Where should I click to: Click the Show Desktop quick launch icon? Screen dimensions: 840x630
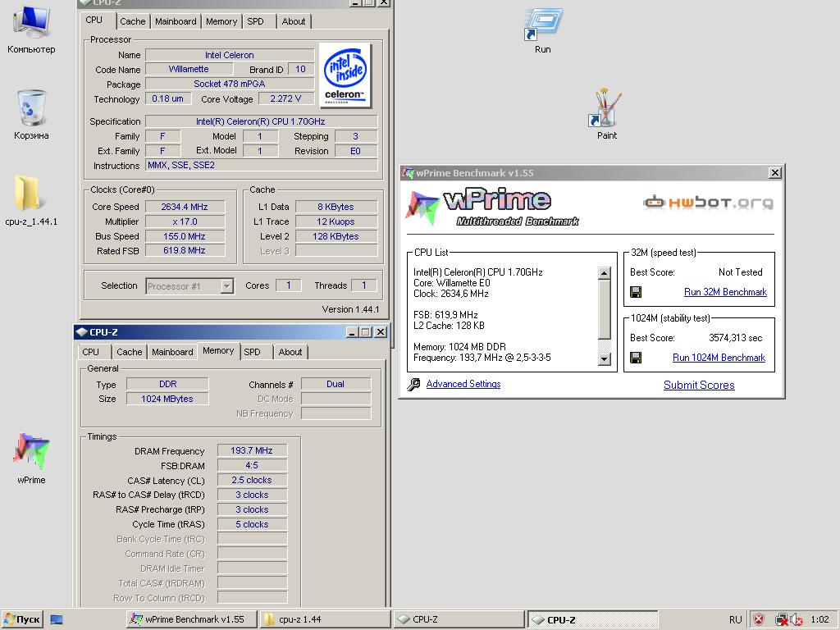pos(57,620)
